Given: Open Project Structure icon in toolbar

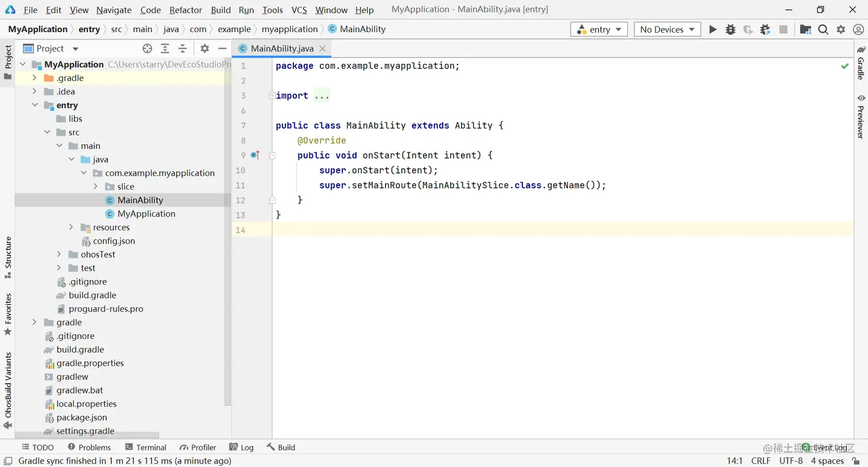Looking at the screenshot, I should click(805, 29).
